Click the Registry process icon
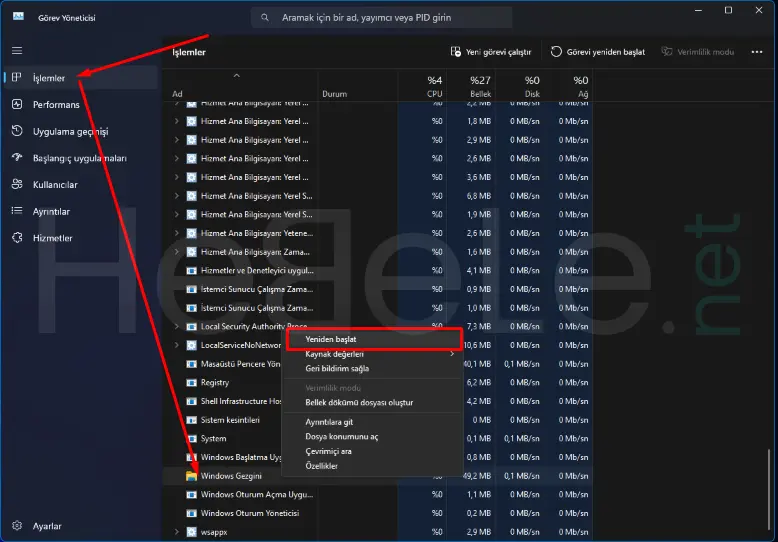Screen dimensions: 778x542 pyautogui.click(x=192, y=383)
